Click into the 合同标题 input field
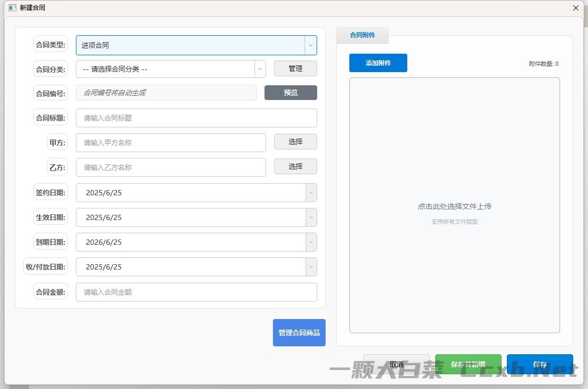Screen dimensions: 588x389 pyautogui.click(x=196, y=118)
